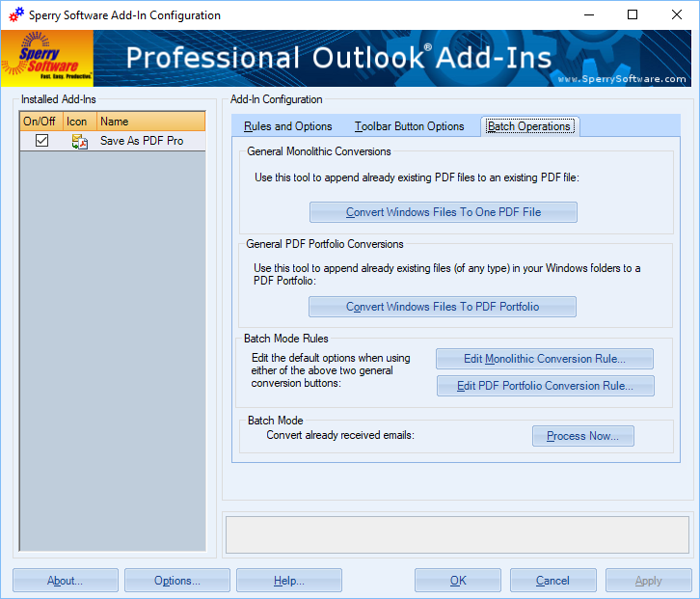Open Edit Monolithic Conversion Rule dialog
This screenshot has width=700, height=599.
coord(545,359)
